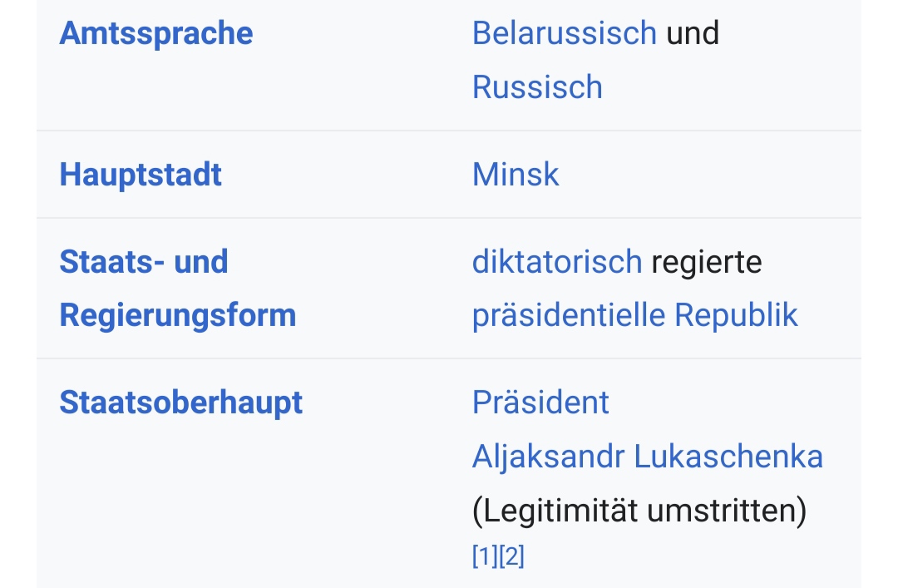Follow the Russisch link
This screenshot has width=898, height=588.
point(537,87)
